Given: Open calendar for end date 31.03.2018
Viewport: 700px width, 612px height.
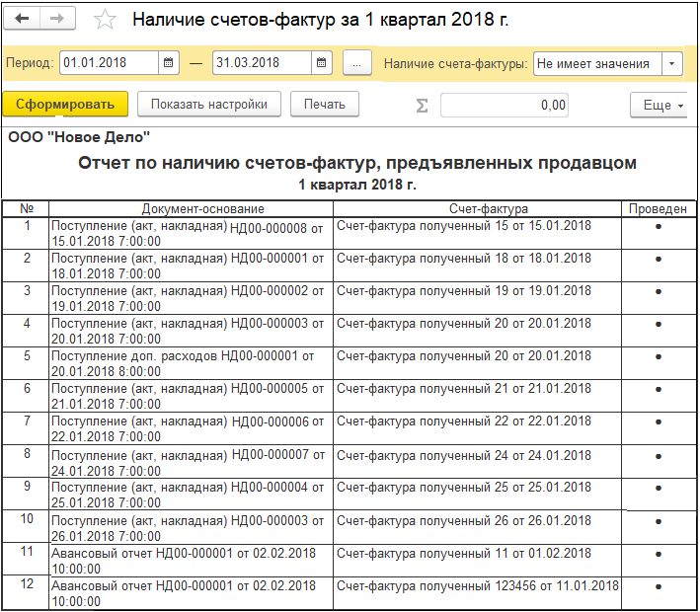Looking at the screenshot, I should tap(322, 62).
